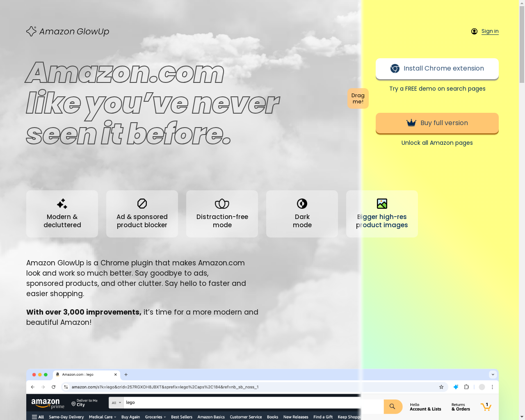Click Deliver to Me City location in demo
This screenshot has width=525, height=420.
[84, 403]
